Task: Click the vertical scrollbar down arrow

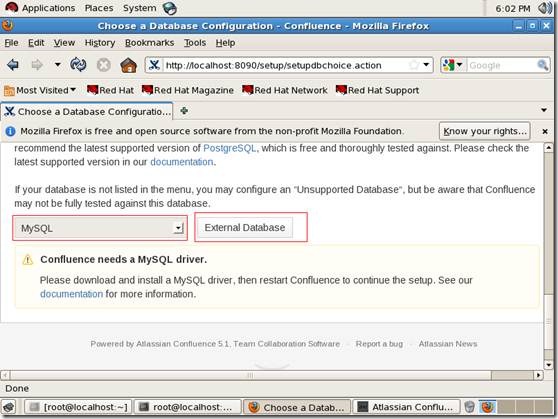Action: pyautogui.click(x=548, y=365)
